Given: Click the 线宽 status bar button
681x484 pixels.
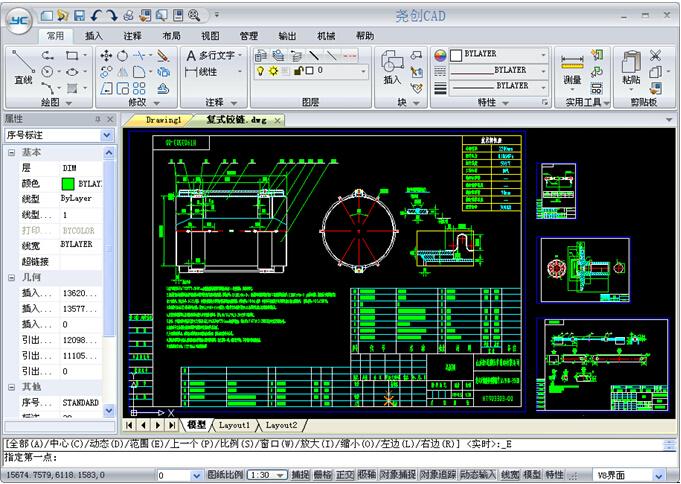Looking at the screenshot, I should click(x=510, y=475).
